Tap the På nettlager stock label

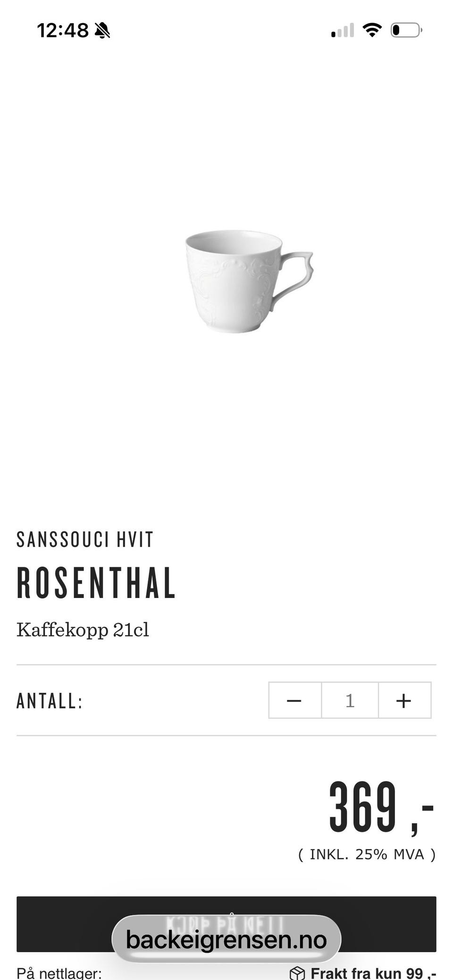(x=59, y=973)
